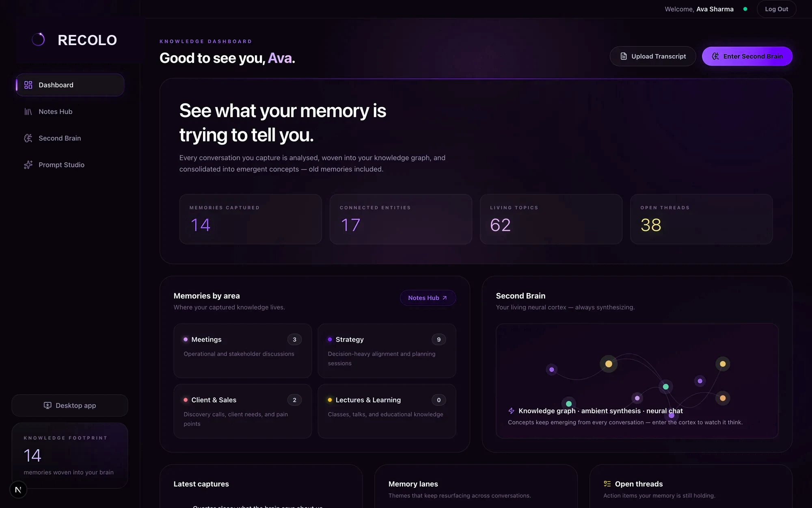Click the arrow icon on Notes Hub pill
The height and width of the screenshot is (508, 812).
click(x=445, y=298)
